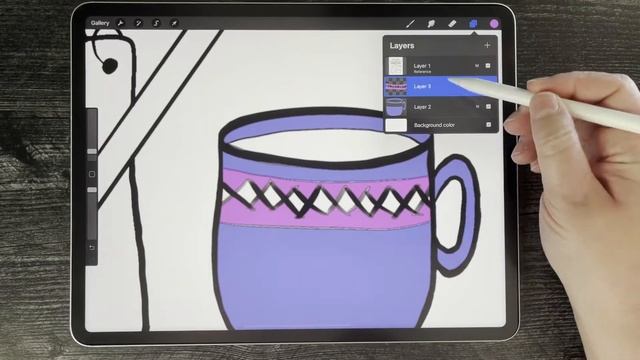Tap the brush size slider handle
The height and width of the screenshot is (360, 640).
coord(92,151)
